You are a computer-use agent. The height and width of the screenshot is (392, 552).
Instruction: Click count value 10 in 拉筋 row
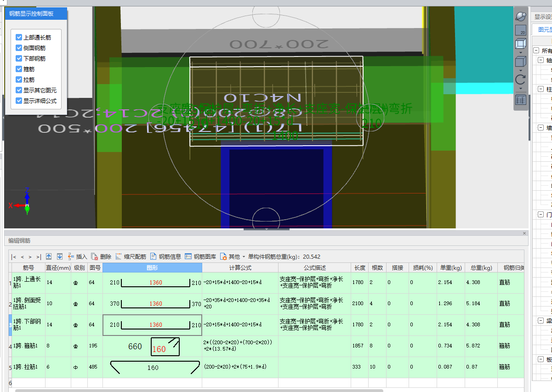point(377,367)
